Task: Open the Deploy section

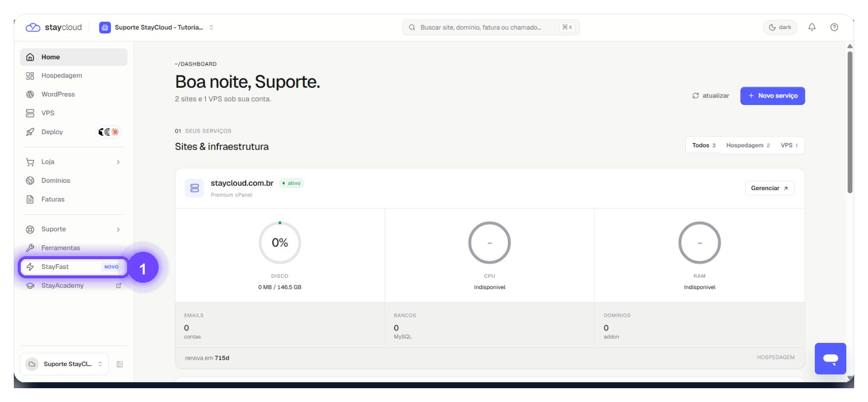Action: pyautogui.click(x=73, y=132)
